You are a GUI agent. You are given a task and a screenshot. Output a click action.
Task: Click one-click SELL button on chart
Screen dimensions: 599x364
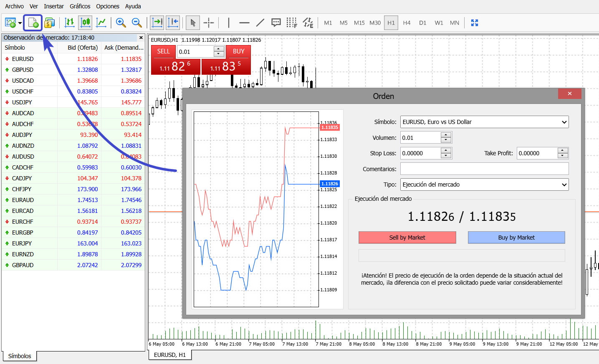click(163, 51)
